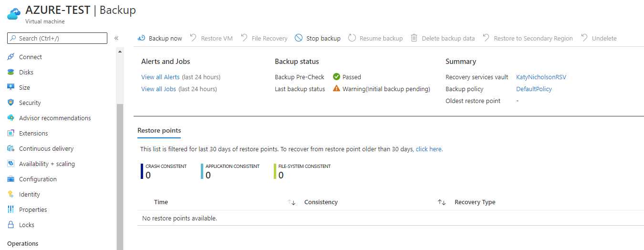This screenshot has height=250, width=644.
Task: Click the Locks padlock icon
Action: pyautogui.click(x=10, y=225)
